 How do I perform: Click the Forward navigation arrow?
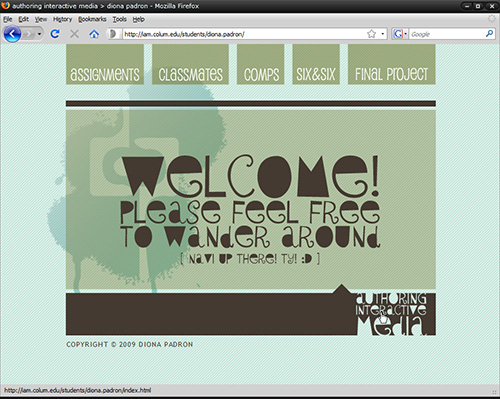point(29,34)
